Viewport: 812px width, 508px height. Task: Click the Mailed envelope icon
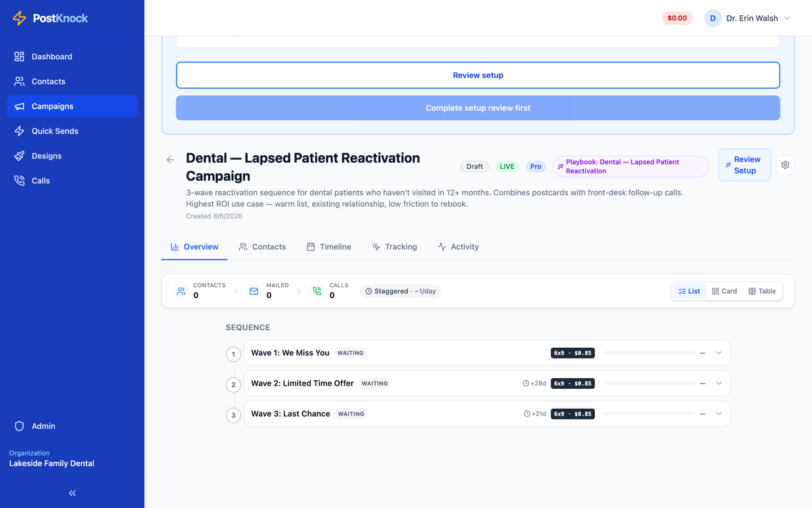coord(254,291)
